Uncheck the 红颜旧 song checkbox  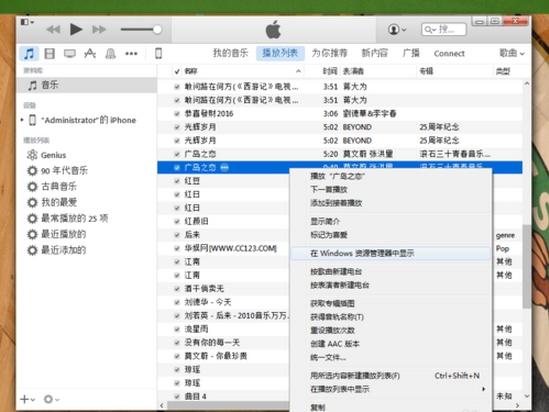pos(177,222)
